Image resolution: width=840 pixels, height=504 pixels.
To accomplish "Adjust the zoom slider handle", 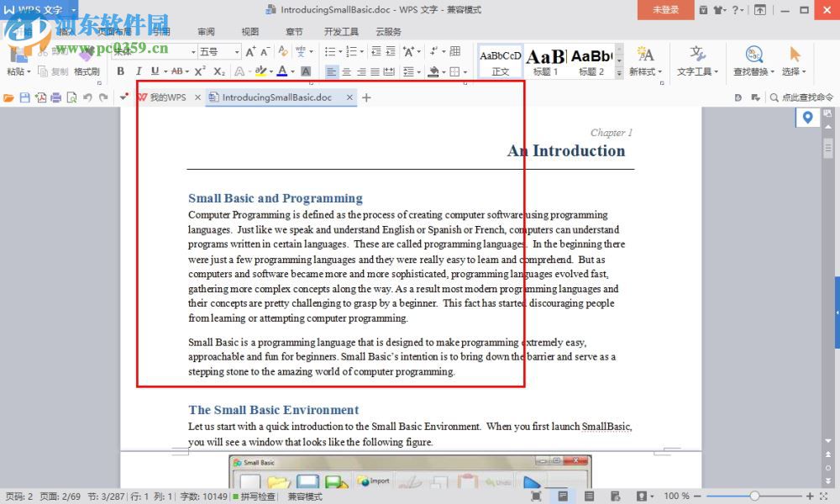I will [754, 496].
